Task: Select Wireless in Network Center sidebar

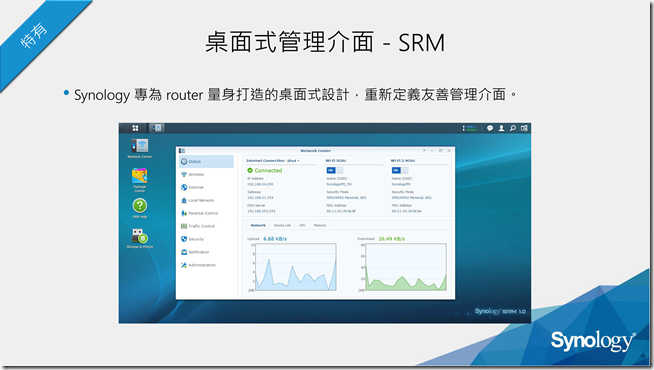Action: [x=206, y=174]
